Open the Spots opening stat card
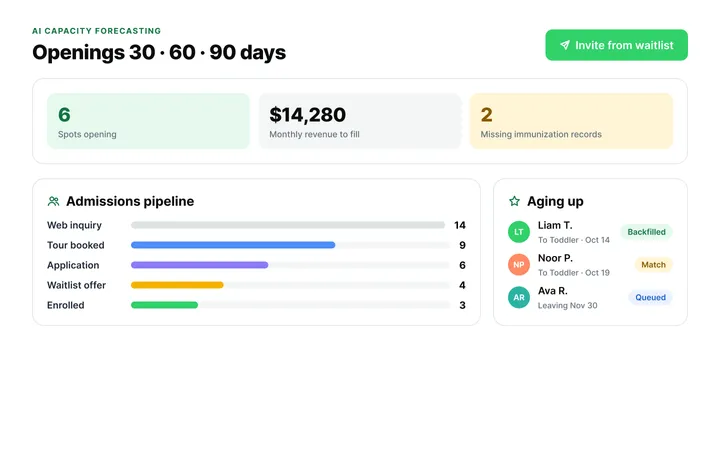The image size is (720, 450). 148,121
